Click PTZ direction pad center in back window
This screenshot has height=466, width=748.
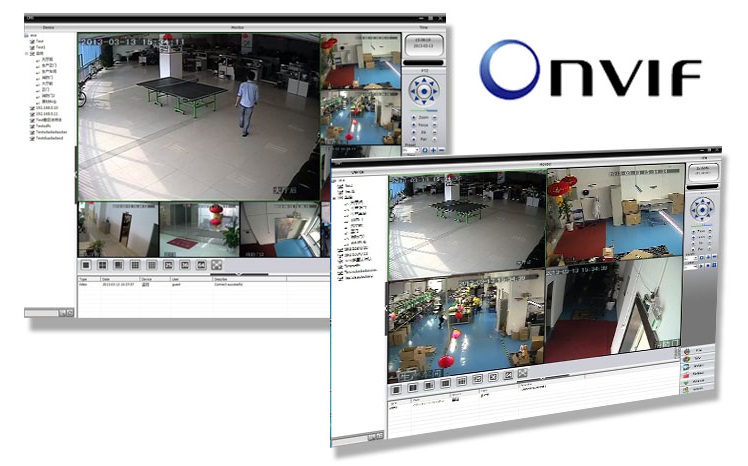pos(425,91)
